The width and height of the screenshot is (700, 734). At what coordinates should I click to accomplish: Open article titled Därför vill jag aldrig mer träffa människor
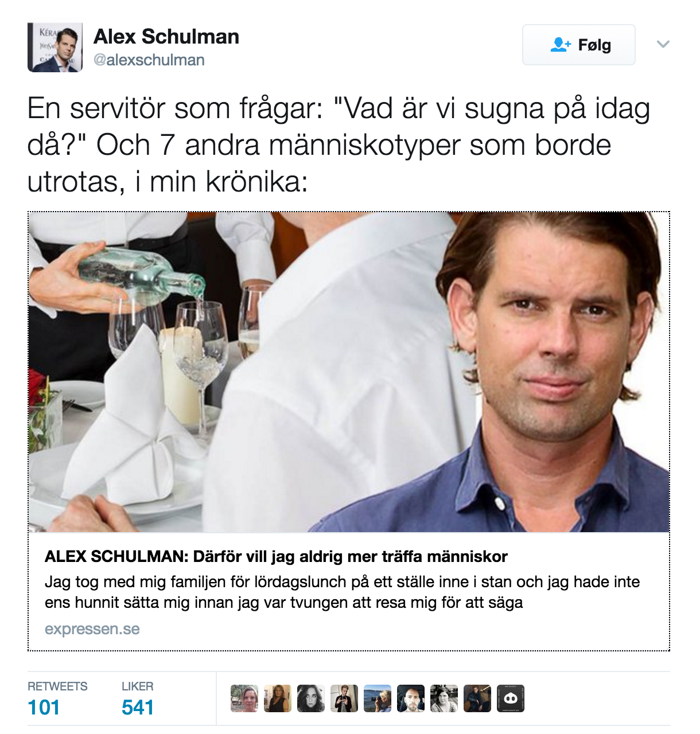point(276,556)
